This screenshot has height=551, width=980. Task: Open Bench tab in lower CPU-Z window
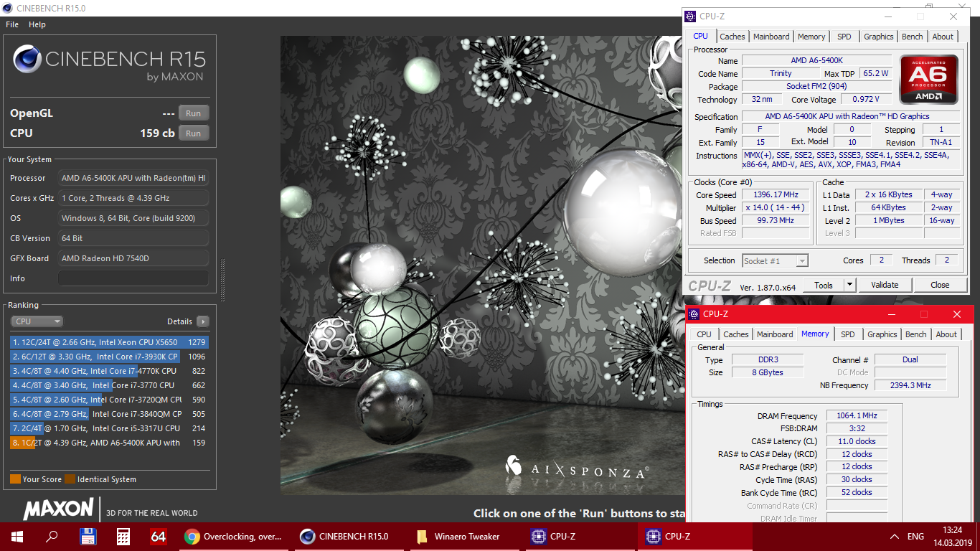[916, 334]
